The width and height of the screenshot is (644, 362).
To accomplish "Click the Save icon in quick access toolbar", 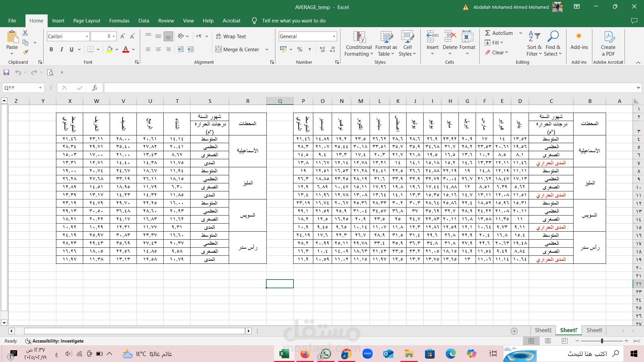I will coord(6,72).
